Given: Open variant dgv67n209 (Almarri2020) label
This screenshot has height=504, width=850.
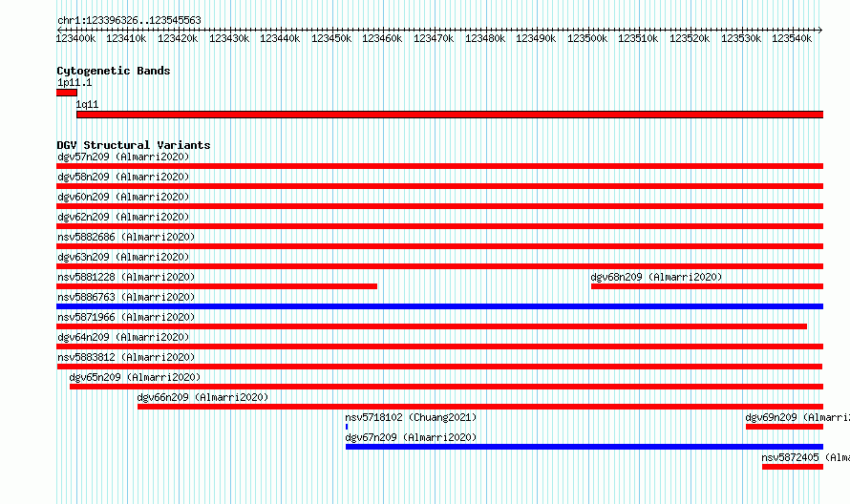Looking at the screenshot, I should (x=411, y=437).
